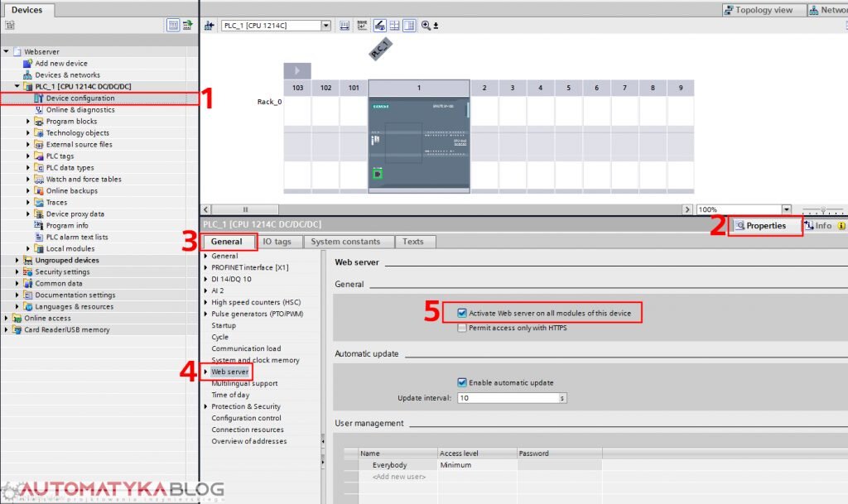Open Devices & networks icon
Viewport: 848px width, 504px height.
point(27,75)
